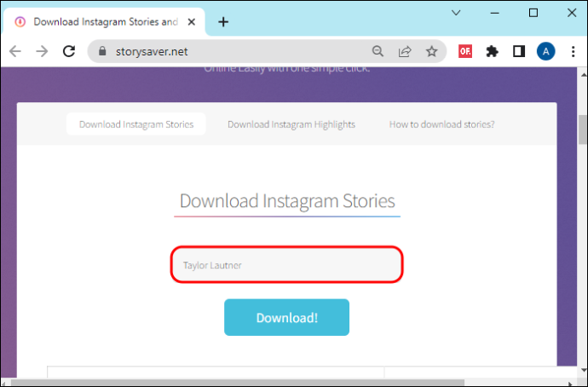Click the username input field
Image resolution: width=588 pixels, height=387 pixels.
point(287,265)
